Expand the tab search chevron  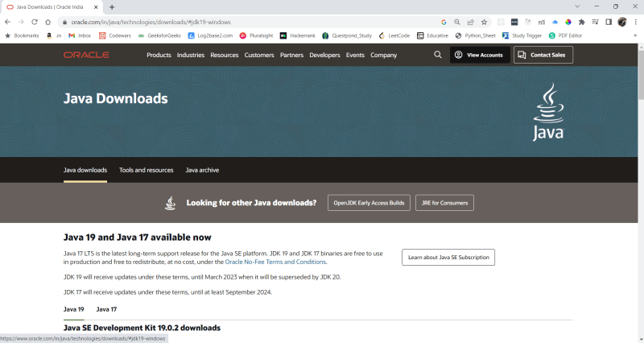pyautogui.click(x=577, y=6)
